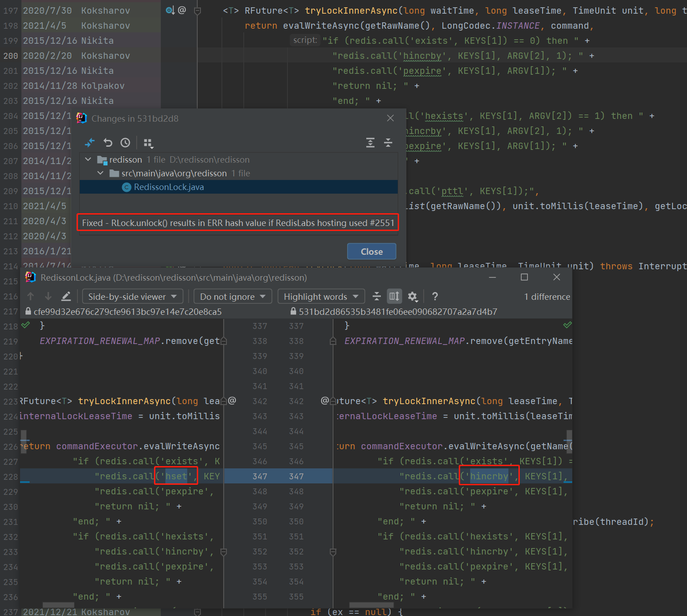Toggle code fold marker at editor line 197
The height and width of the screenshot is (616, 687).
pos(197,10)
